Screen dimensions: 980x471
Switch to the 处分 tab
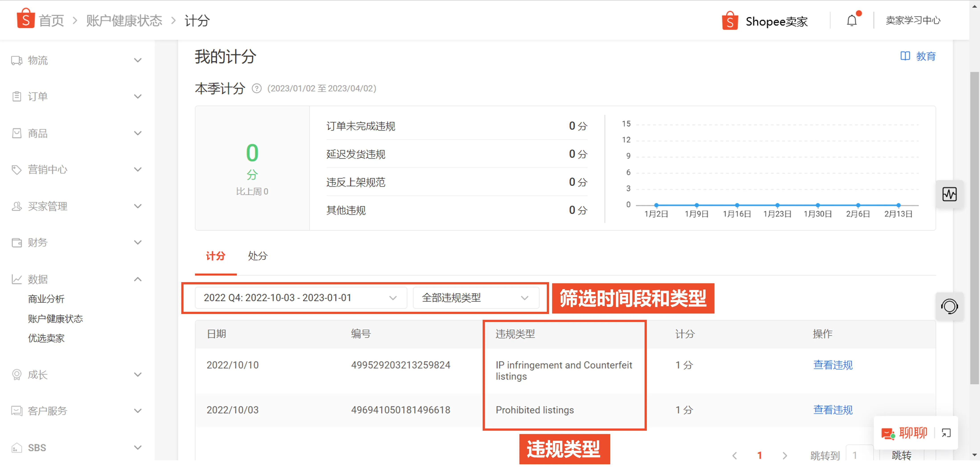click(257, 256)
